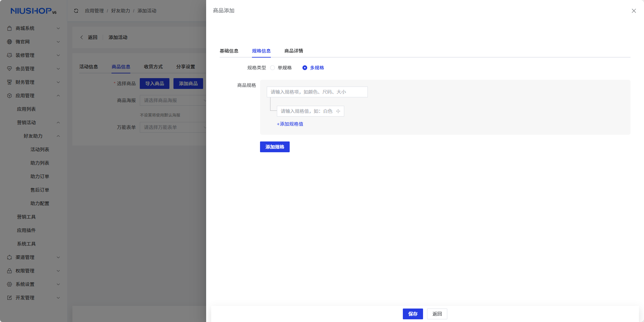644x322 pixels.
Task: Click the 渠道管理 sidebar icon
Action: click(9, 257)
